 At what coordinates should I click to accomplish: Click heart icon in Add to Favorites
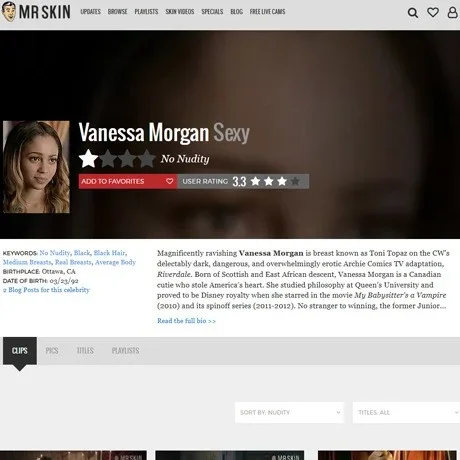point(169,181)
